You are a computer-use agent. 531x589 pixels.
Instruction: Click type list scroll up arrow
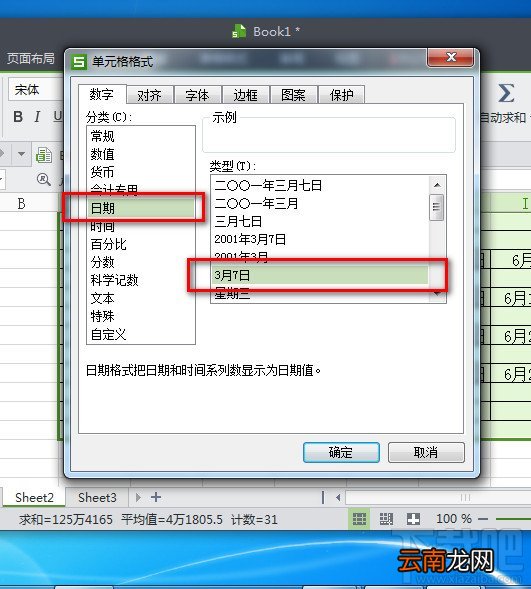click(437, 185)
